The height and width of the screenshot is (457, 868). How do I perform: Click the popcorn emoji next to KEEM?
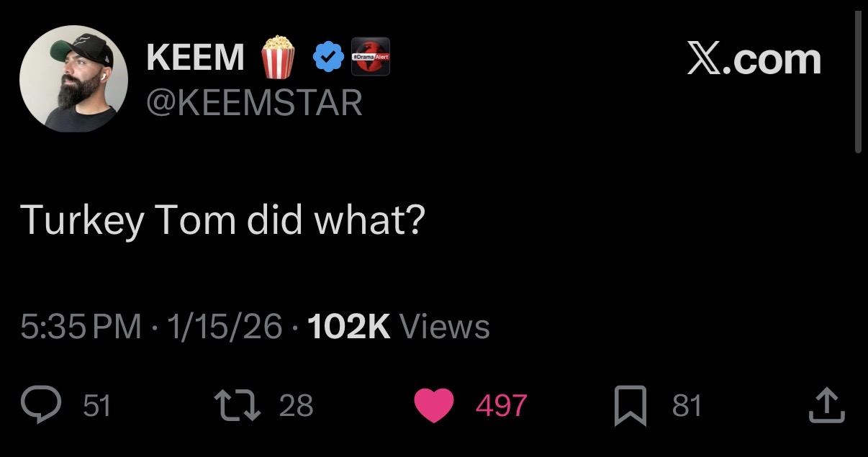click(277, 58)
